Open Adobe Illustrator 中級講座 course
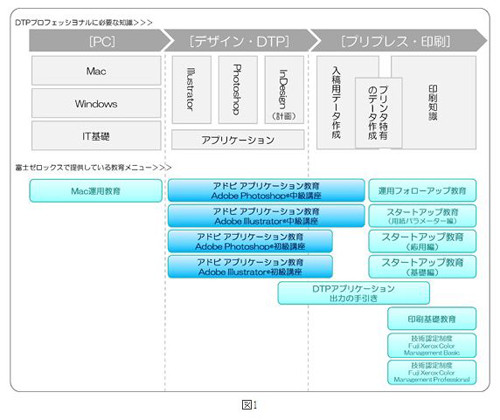Viewport: 500px width, 420px height. tap(266, 216)
